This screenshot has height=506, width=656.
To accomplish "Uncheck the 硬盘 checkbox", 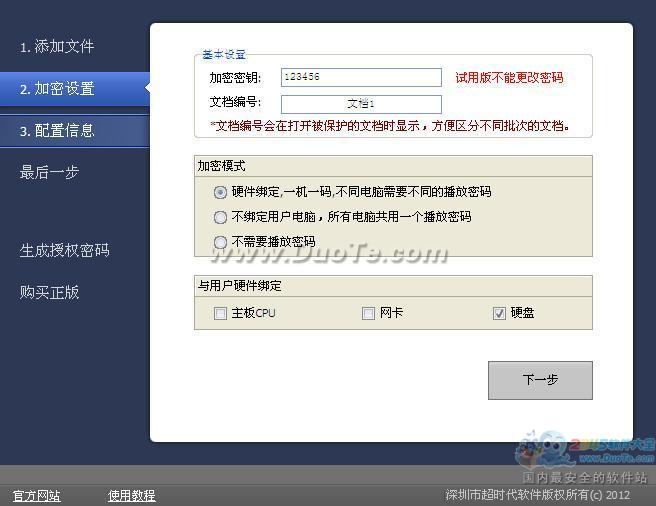I will point(499,313).
